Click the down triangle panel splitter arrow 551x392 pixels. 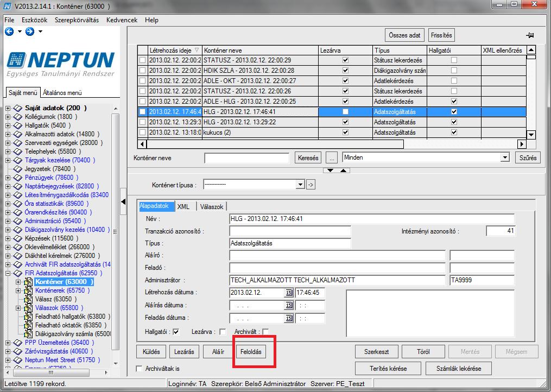tap(330, 170)
